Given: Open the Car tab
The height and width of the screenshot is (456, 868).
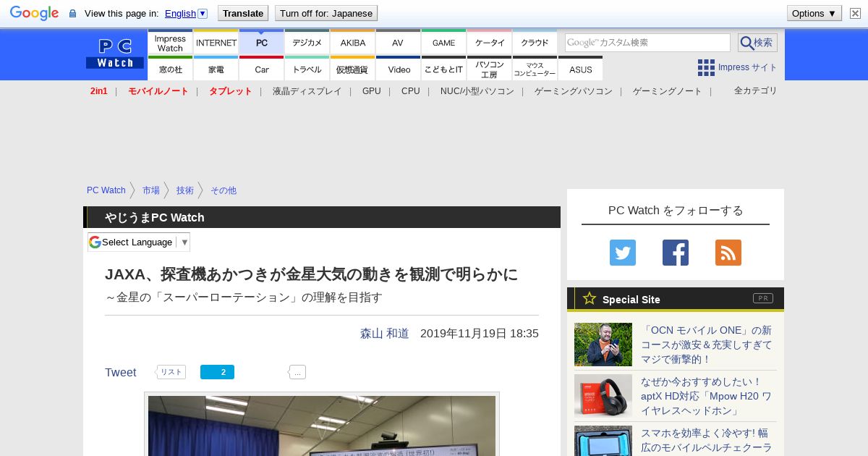Looking at the screenshot, I should coord(262,69).
